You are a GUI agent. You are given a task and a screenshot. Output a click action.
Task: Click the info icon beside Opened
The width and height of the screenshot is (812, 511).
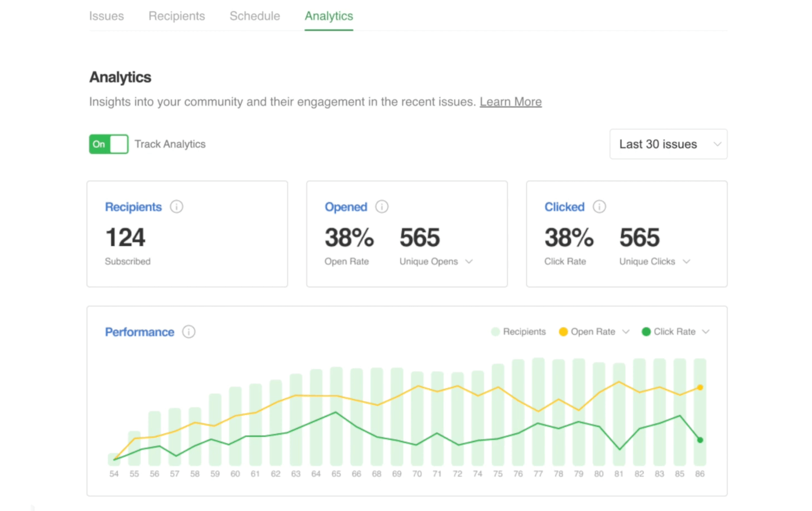[x=382, y=206]
